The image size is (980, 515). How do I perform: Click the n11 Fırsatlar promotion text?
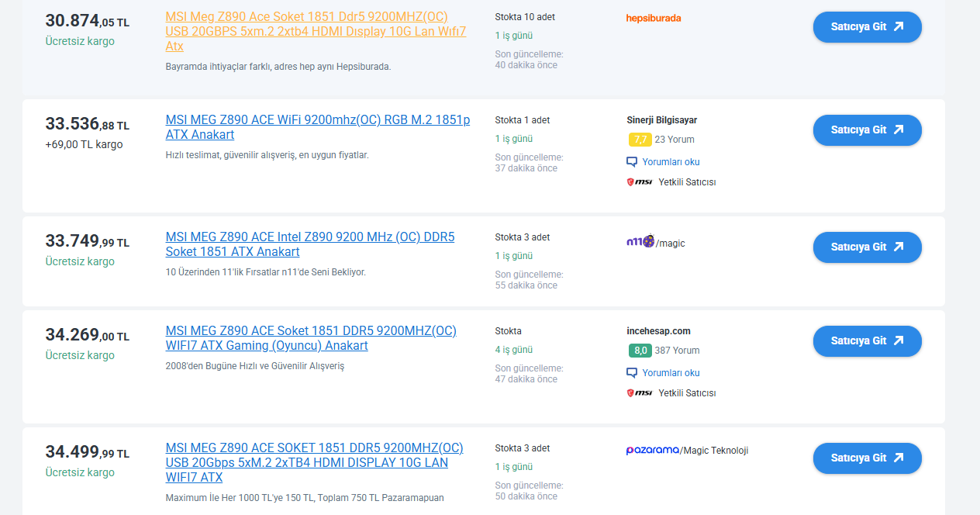tap(265, 272)
